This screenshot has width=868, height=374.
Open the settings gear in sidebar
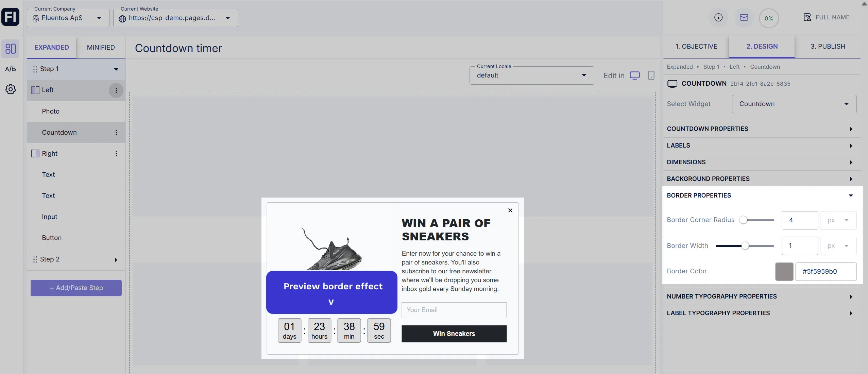[x=11, y=89]
